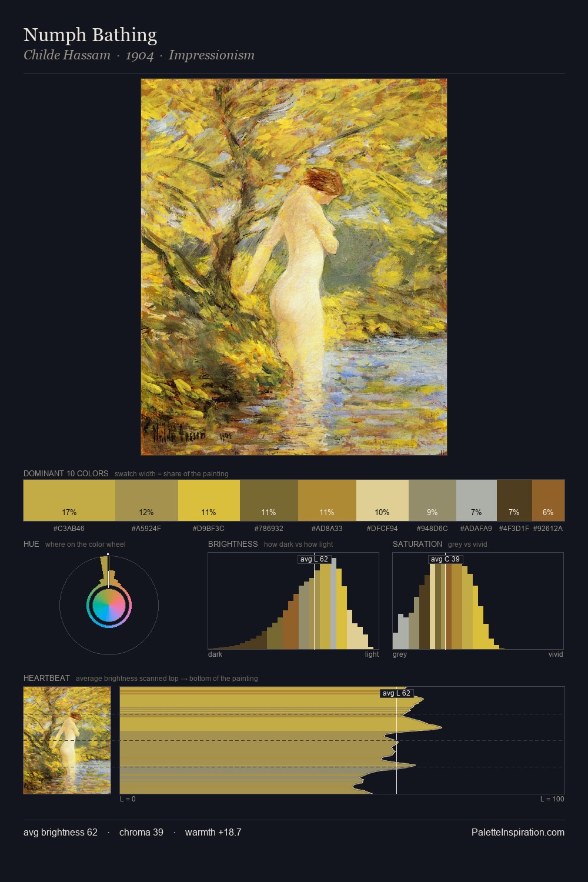Open the main Nymph Bathing painting image

click(x=294, y=267)
